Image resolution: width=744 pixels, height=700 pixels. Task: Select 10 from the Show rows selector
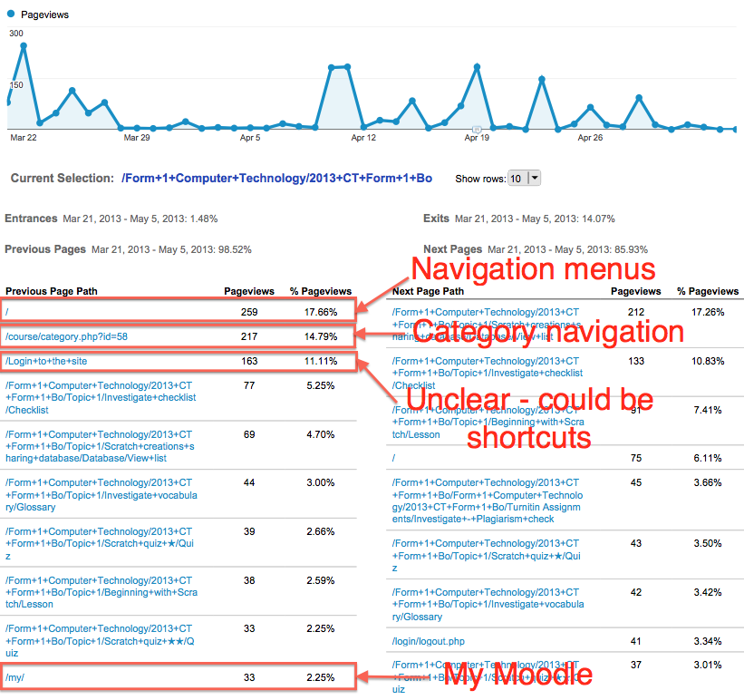(517, 178)
